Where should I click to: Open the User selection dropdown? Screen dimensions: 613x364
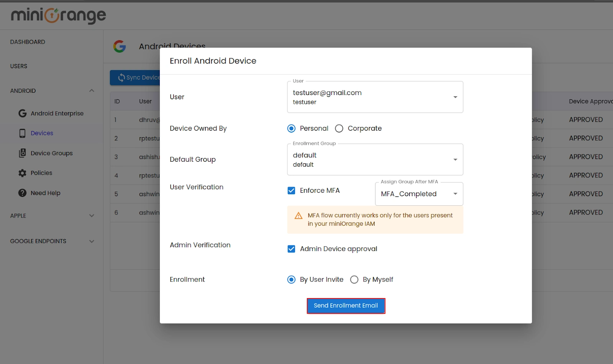coord(455,97)
